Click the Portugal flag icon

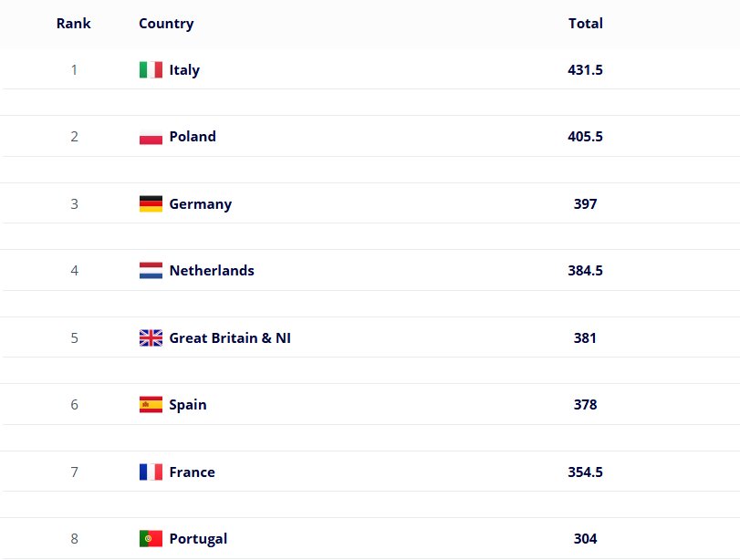point(151,538)
